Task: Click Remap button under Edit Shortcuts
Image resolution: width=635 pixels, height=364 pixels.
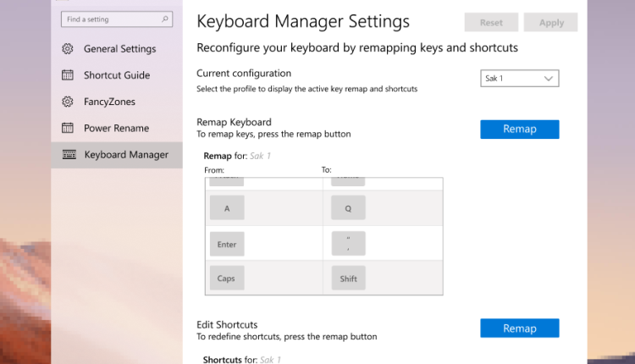Action: point(519,328)
